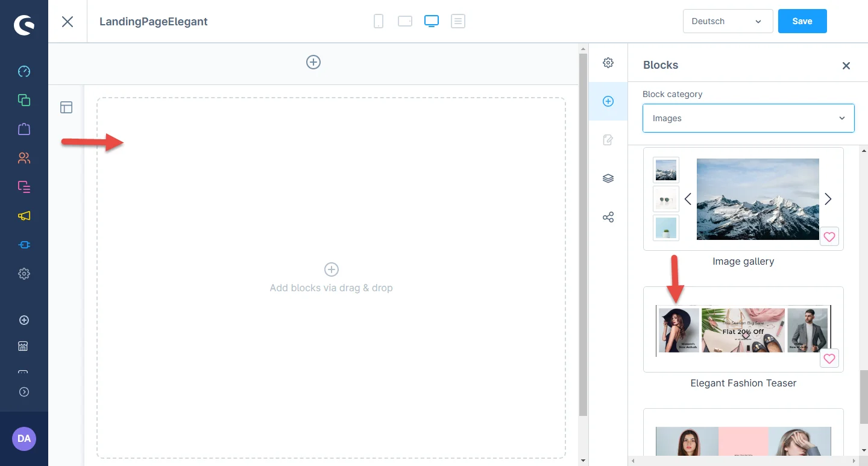Open the Deutsch language dropdown

pyautogui.click(x=728, y=21)
